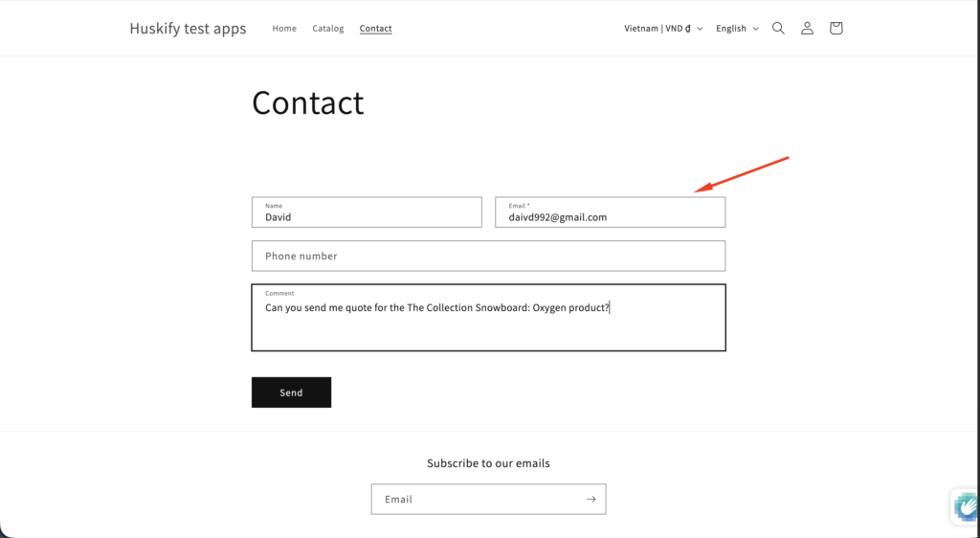Click the subscribe arrow submit icon
980x538 pixels.
tap(590, 499)
